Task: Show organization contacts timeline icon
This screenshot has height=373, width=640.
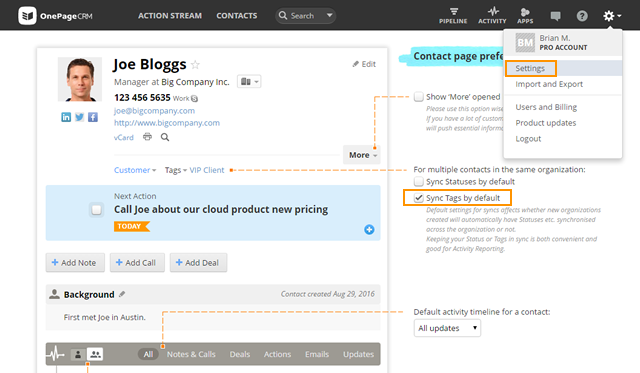Action: pyautogui.click(x=95, y=354)
